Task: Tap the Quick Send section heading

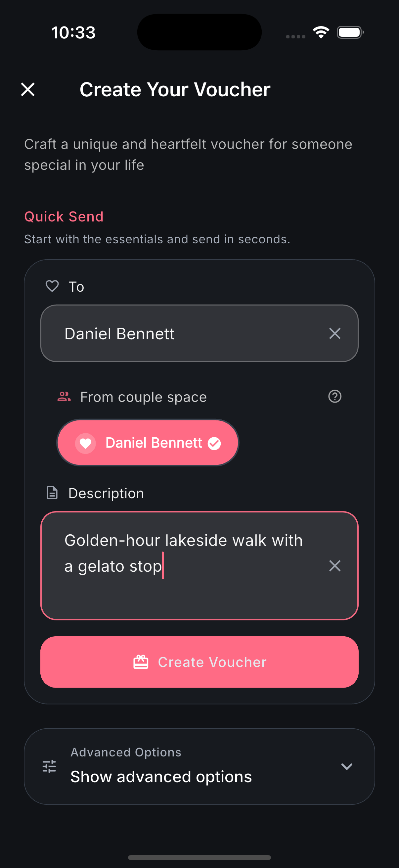Action: (64, 217)
